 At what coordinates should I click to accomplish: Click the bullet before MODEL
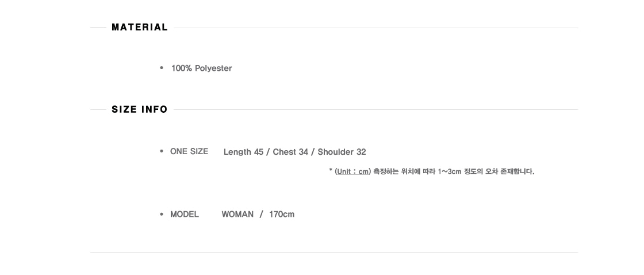(162, 214)
